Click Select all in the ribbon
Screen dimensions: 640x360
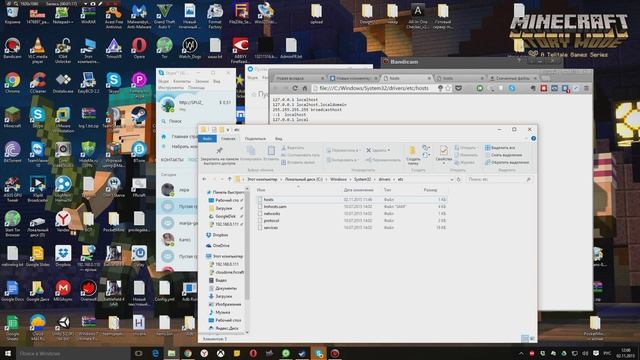(500, 148)
